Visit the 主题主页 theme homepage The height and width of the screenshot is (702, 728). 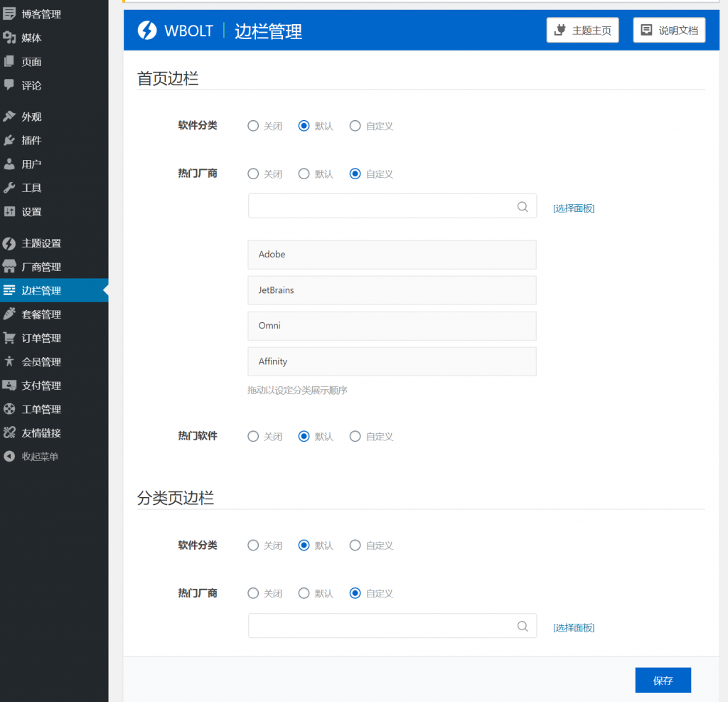pyautogui.click(x=582, y=30)
